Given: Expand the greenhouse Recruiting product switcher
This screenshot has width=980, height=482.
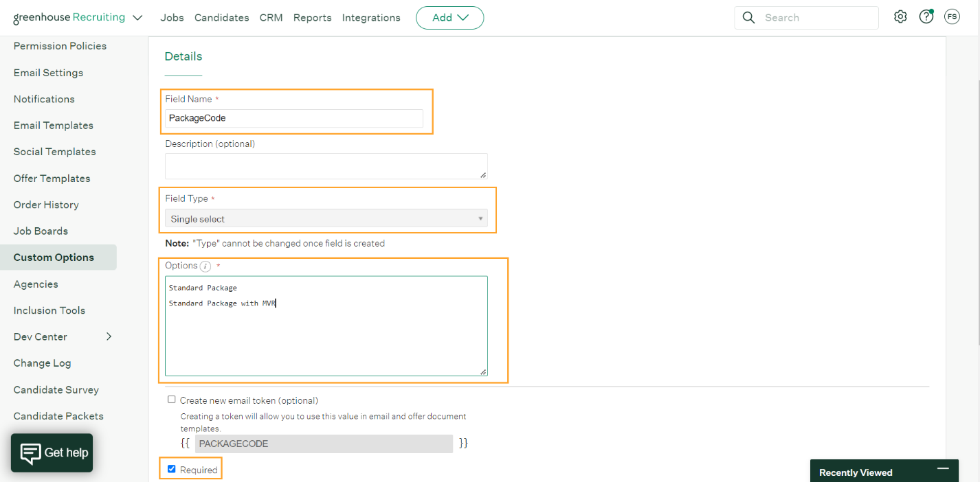Looking at the screenshot, I should 137,18.
